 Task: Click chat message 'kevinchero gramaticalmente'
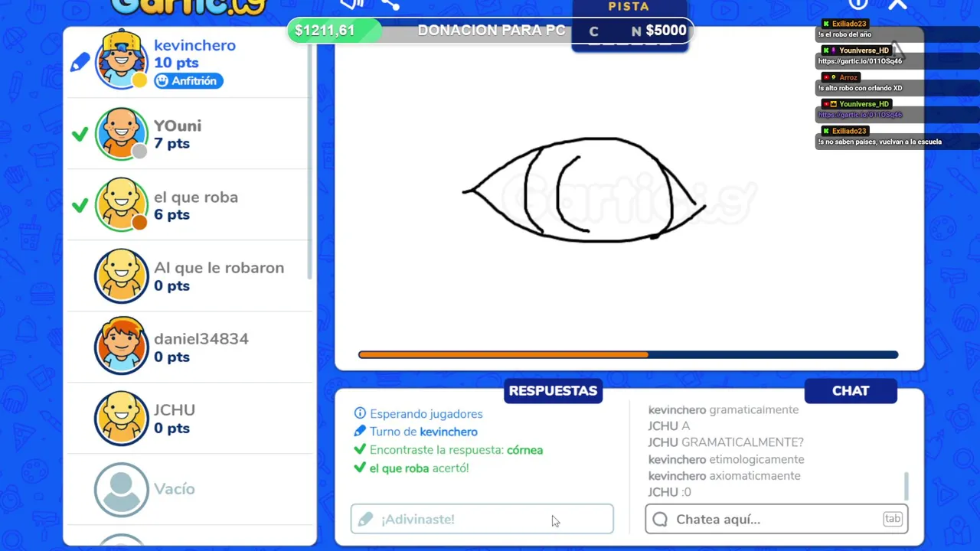click(724, 409)
